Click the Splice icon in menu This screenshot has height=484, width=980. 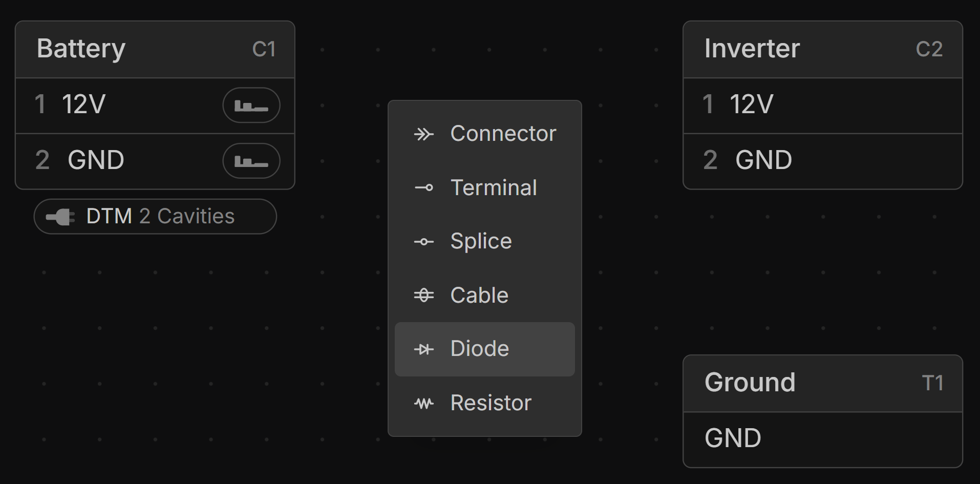pyautogui.click(x=423, y=242)
